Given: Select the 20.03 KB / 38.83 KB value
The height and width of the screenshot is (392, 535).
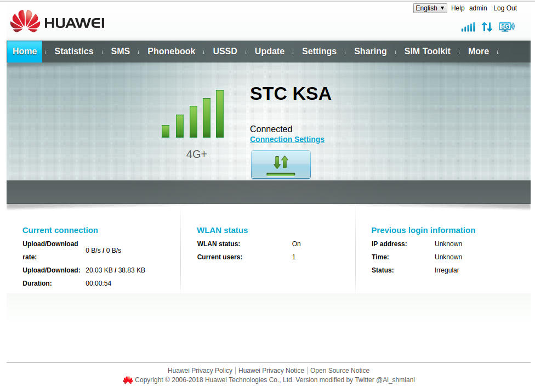Looking at the screenshot, I should click(x=115, y=270).
